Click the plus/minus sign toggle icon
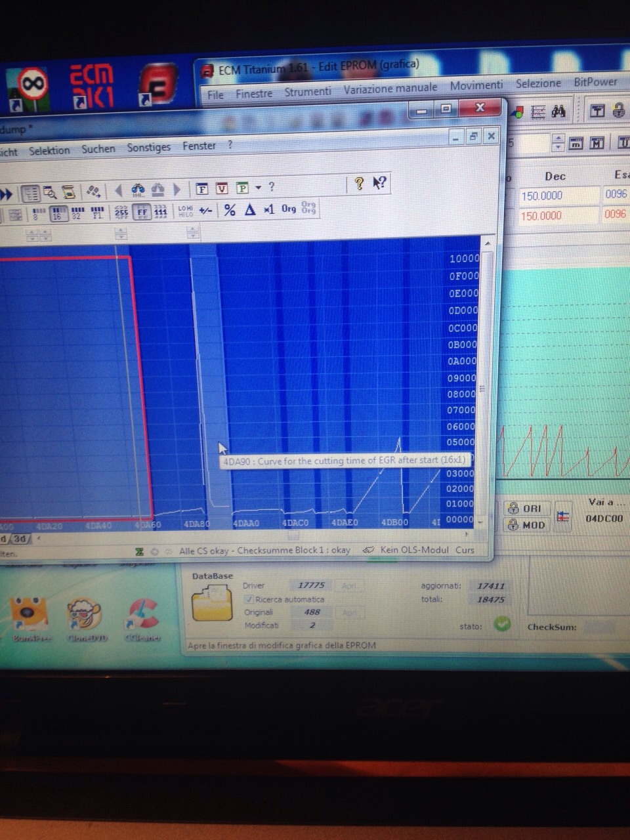The width and height of the screenshot is (630, 840). point(205,211)
